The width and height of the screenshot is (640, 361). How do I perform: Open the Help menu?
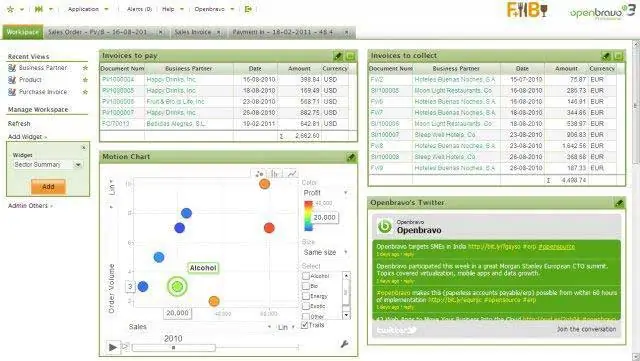coord(172,9)
